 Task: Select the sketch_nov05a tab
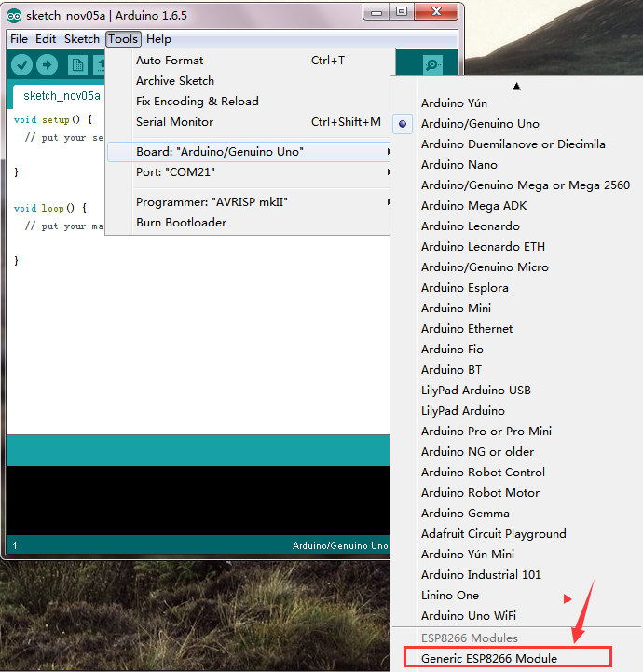click(x=60, y=96)
